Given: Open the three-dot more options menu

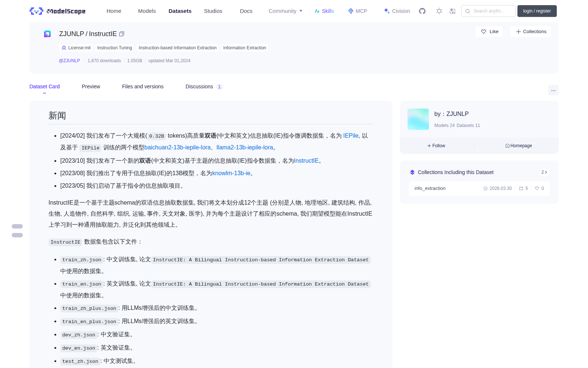Looking at the screenshot, I should 553,90.
